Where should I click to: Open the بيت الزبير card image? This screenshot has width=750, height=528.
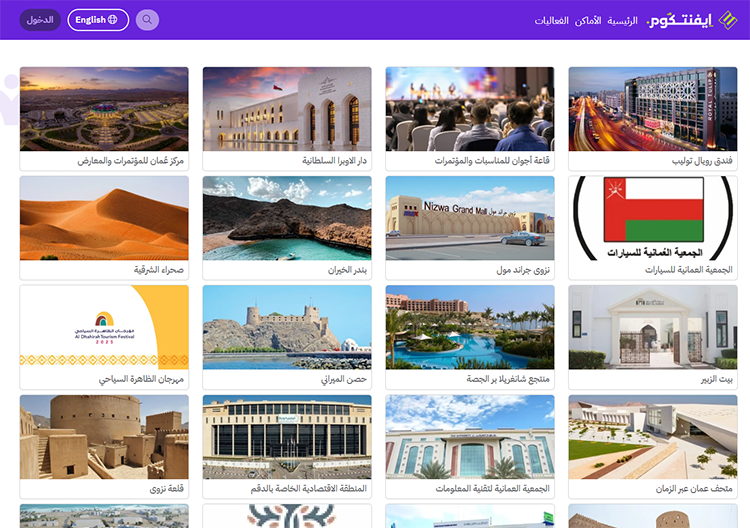(653, 327)
